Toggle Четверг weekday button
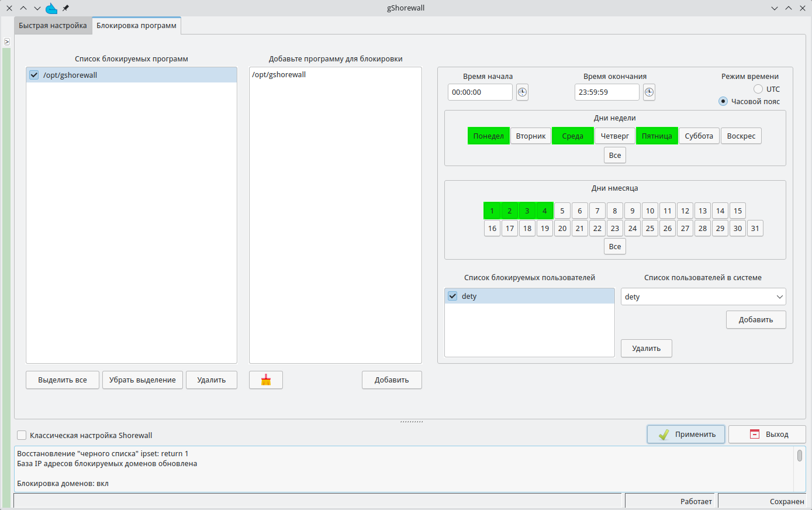812x510 pixels. (x=615, y=136)
